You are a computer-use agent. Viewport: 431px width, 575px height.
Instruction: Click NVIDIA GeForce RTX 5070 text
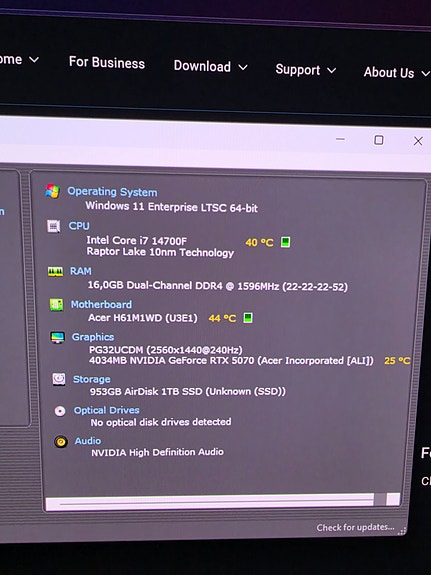coord(231,360)
